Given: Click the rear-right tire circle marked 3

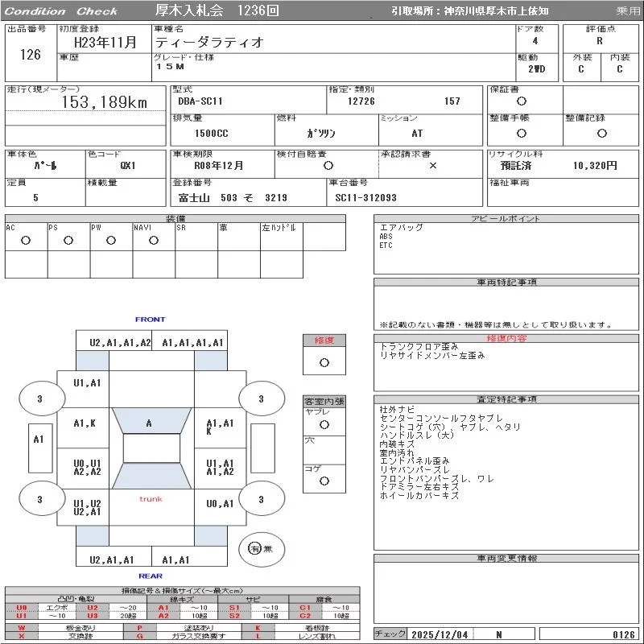Looking at the screenshot, I should [261, 499].
